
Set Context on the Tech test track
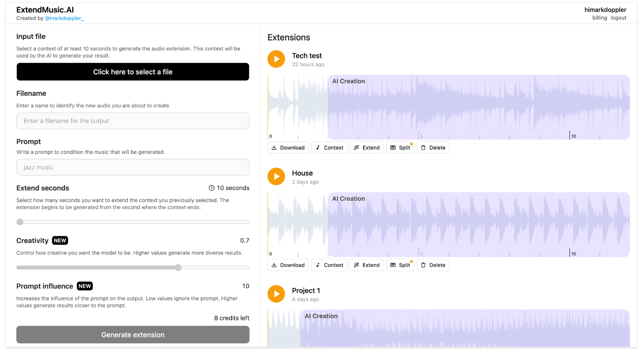tap(329, 148)
